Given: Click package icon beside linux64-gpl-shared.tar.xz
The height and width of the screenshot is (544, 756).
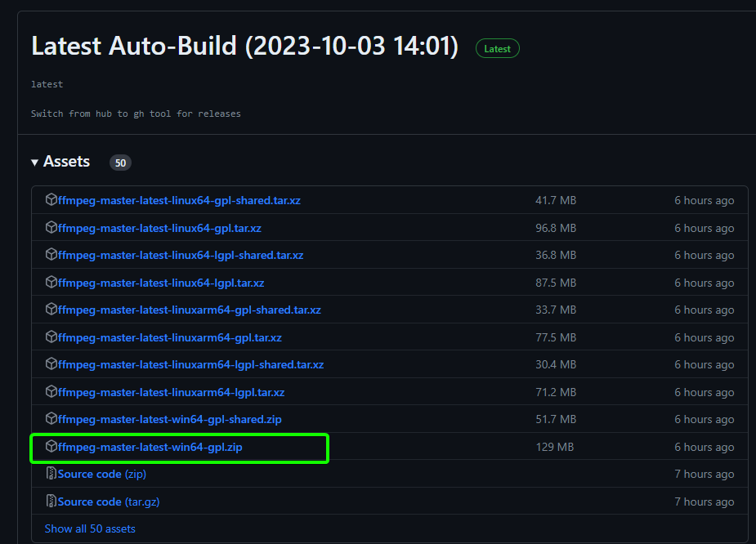Looking at the screenshot, I should [x=51, y=199].
